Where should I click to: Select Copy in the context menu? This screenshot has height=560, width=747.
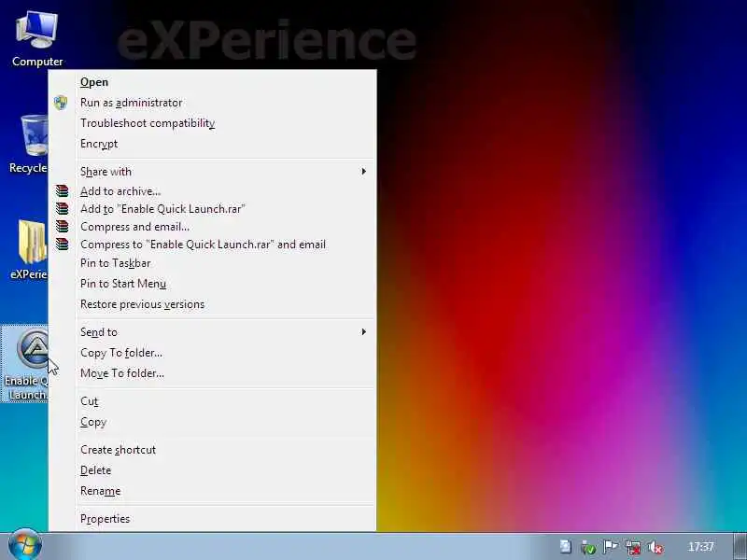pos(213,422)
